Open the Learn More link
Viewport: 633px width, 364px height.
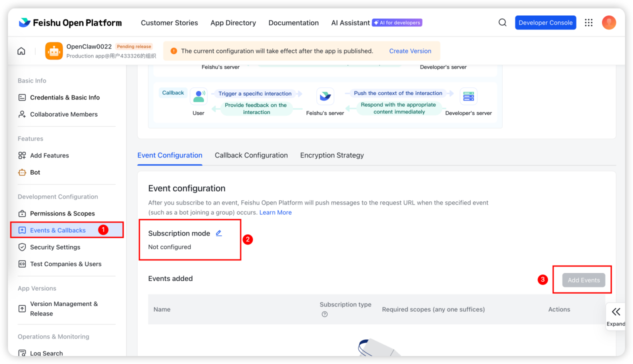(x=275, y=212)
